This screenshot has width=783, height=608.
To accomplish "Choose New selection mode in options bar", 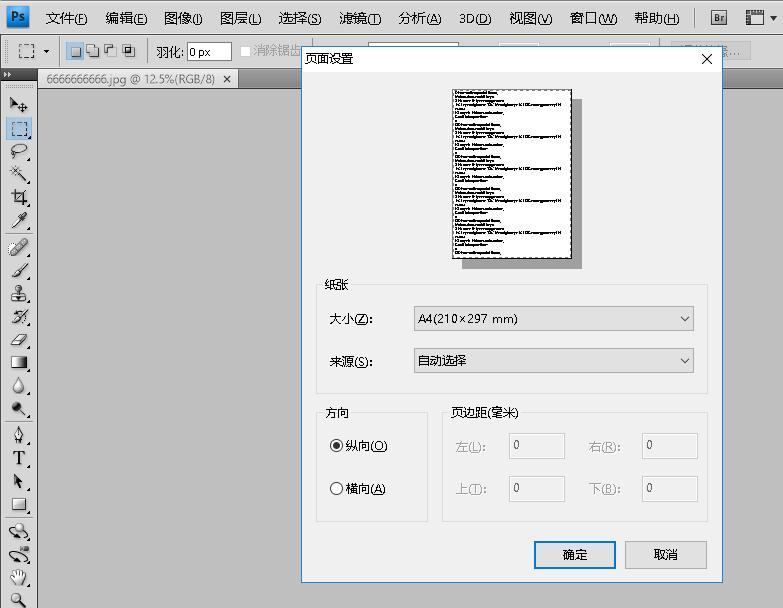I will click(x=75, y=51).
